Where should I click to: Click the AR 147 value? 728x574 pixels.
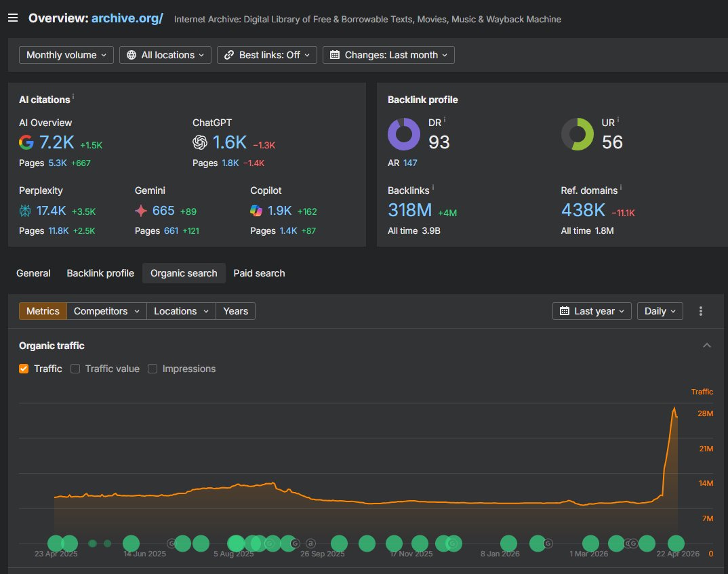pyautogui.click(x=410, y=163)
